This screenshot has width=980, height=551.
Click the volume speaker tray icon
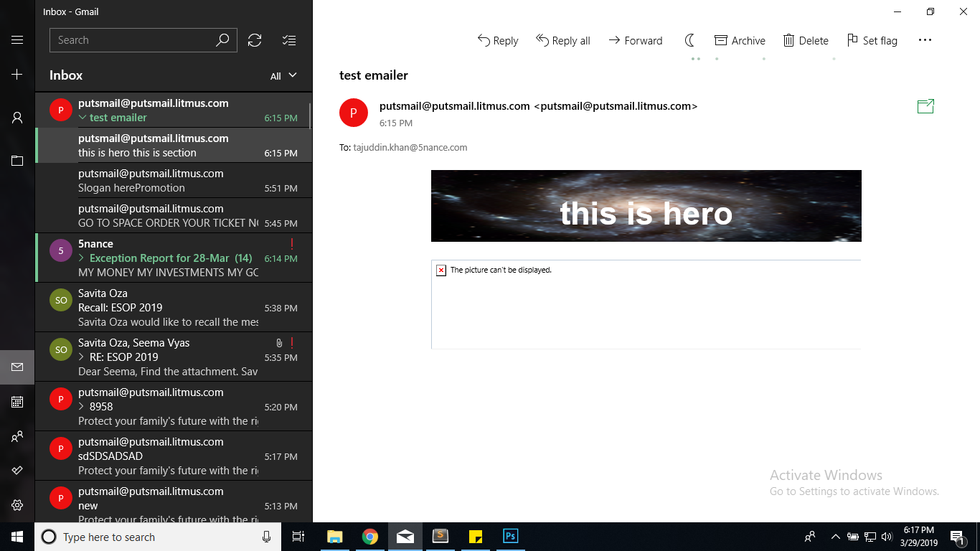click(886, 537)
